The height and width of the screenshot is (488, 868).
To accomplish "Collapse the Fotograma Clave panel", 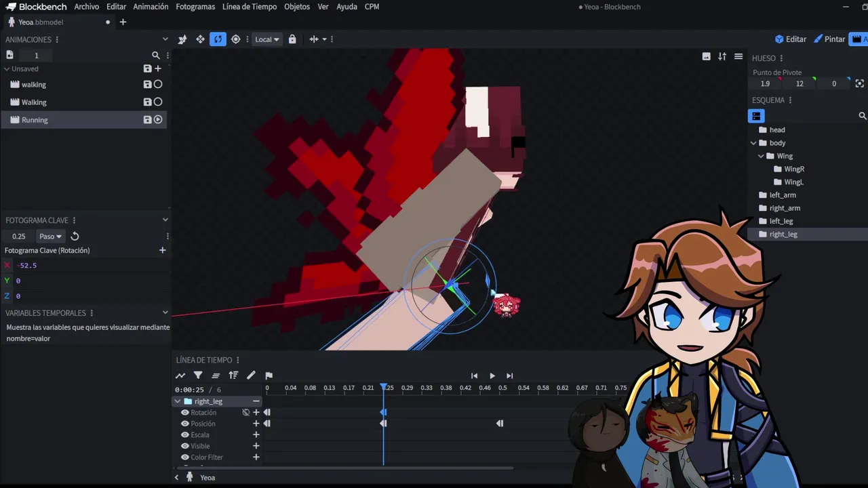I will 165,220.
